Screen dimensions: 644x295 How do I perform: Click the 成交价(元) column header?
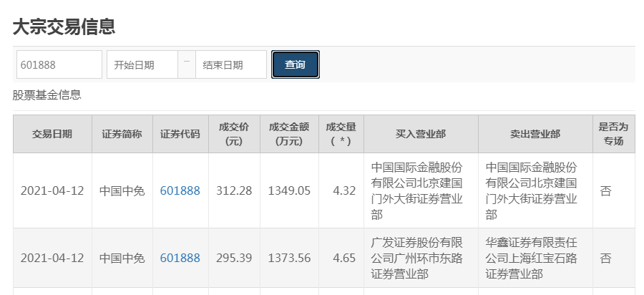tap(234, 134)
